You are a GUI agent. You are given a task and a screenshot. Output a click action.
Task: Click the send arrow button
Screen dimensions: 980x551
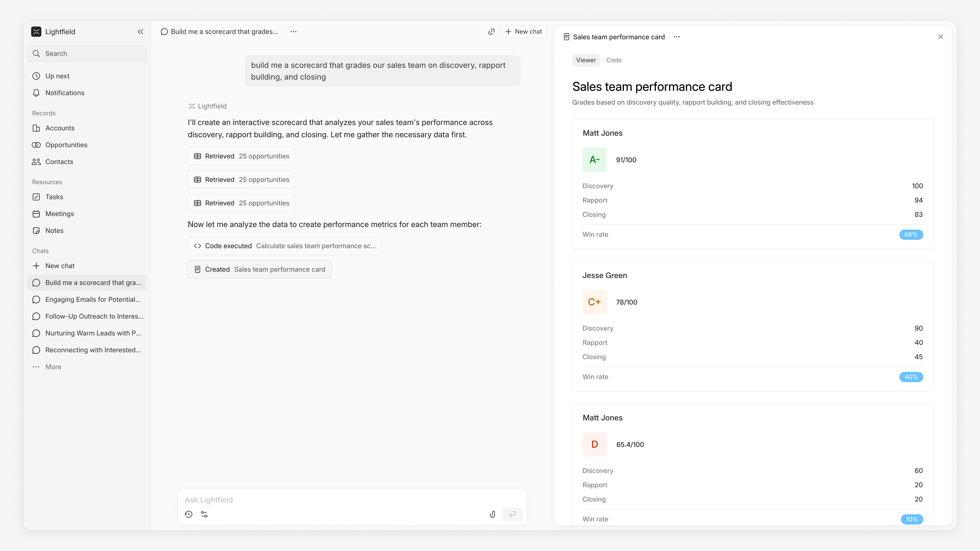512,514
